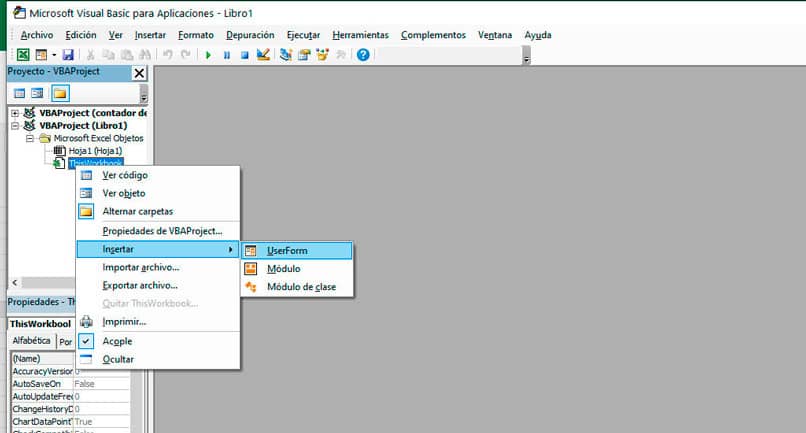Click the View Object icon in Project panel
The width and height of the screenshot is (806, 433).
pos(38,94)
